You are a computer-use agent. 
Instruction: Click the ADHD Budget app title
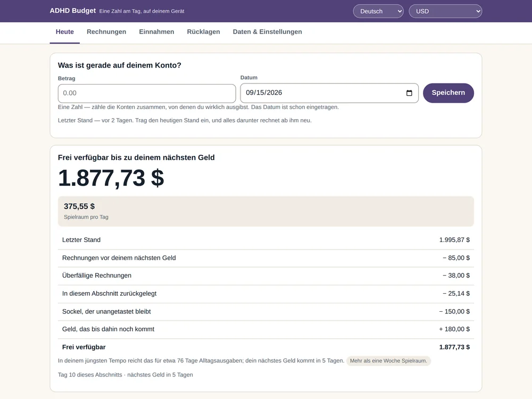click(x=72, y=11)
